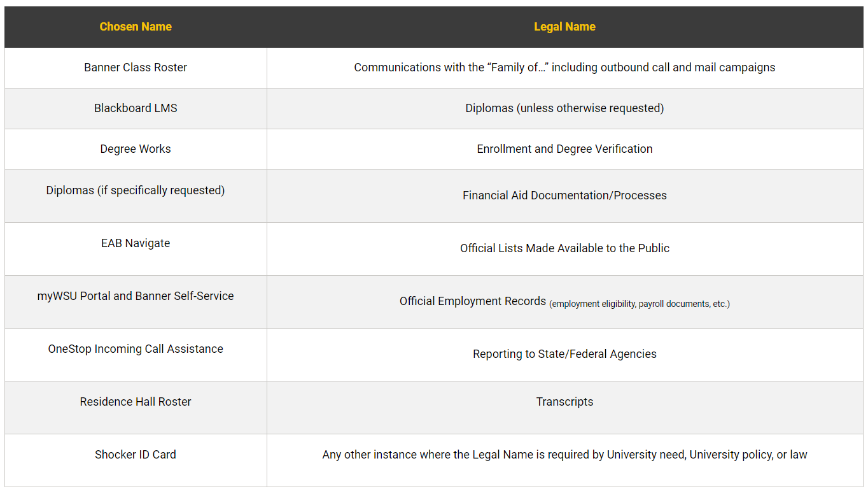868x491 pixels.
Task: Click Diplomas (unless otherwise requested) cell
Action: click(x=564, y=108)
